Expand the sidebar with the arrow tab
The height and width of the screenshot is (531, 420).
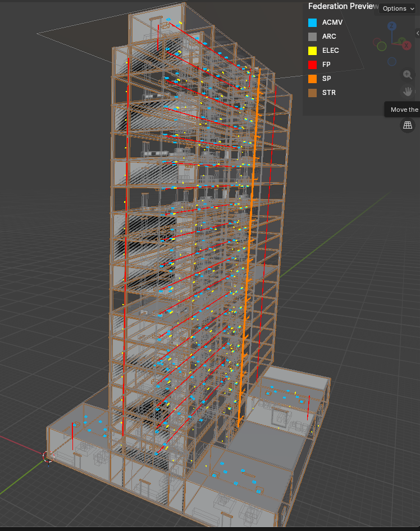point(418,33)
